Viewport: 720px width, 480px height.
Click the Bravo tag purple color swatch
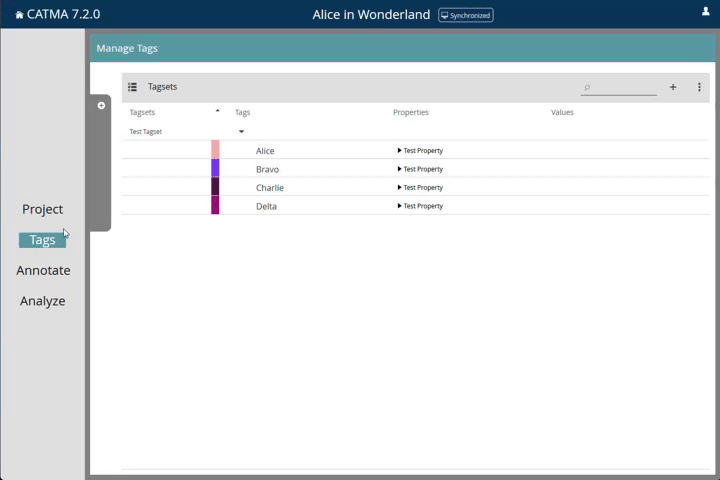(x=215, y=168)
